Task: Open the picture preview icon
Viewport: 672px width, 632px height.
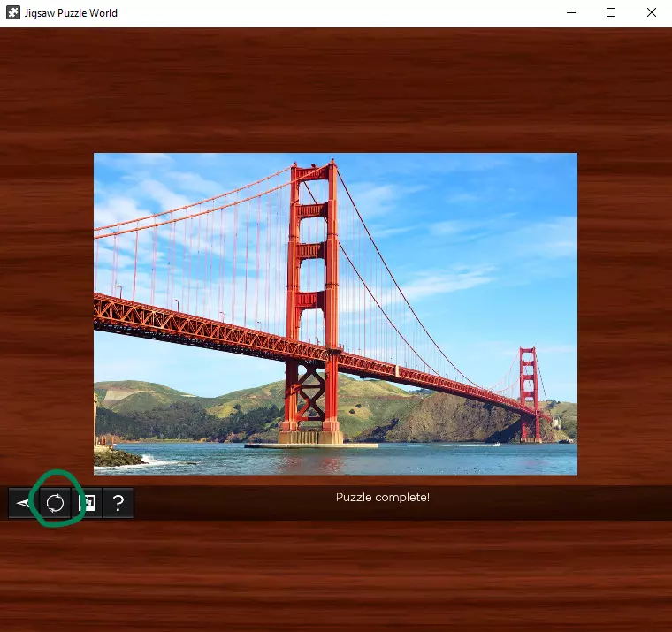Action: [87, 503]
